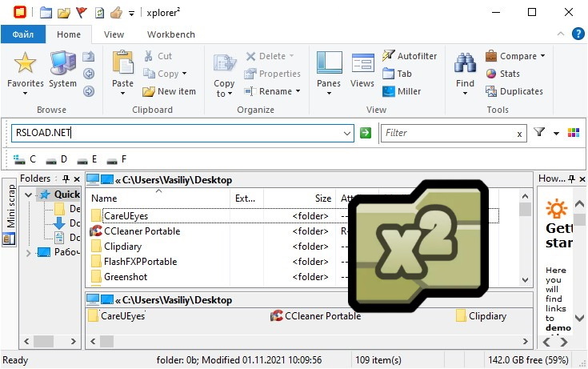This screenshot has height=369, width=588.
Task: Switch to Miller columns view
Action: pyautogui.click(x=402, y=91)
